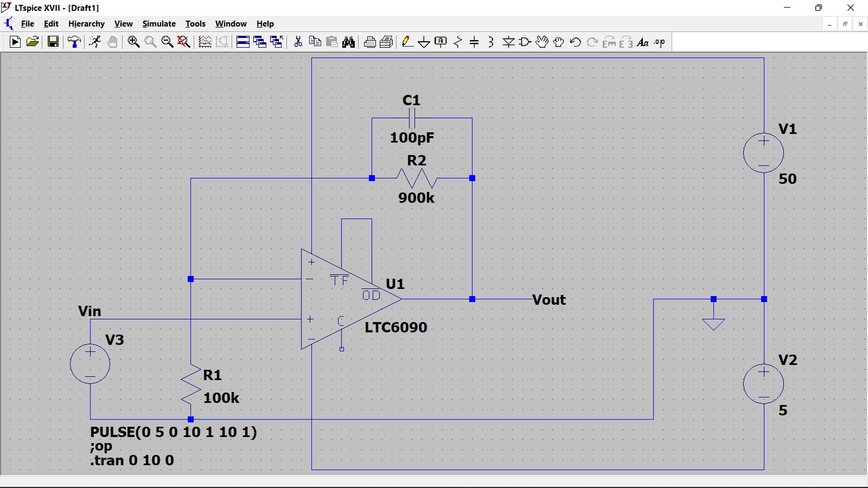Click the Pan magnifier icon
The width and height of the screenshot is (868, 488).
(x=150, y=42)
